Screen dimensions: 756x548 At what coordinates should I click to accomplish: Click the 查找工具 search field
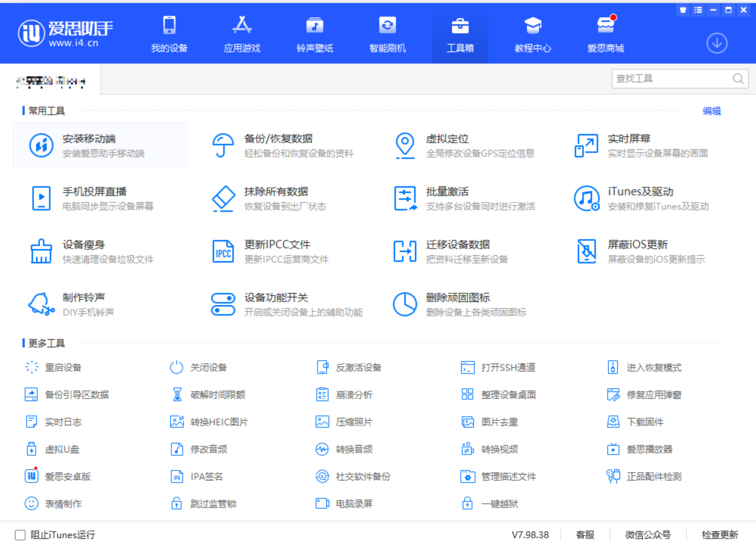680,79
